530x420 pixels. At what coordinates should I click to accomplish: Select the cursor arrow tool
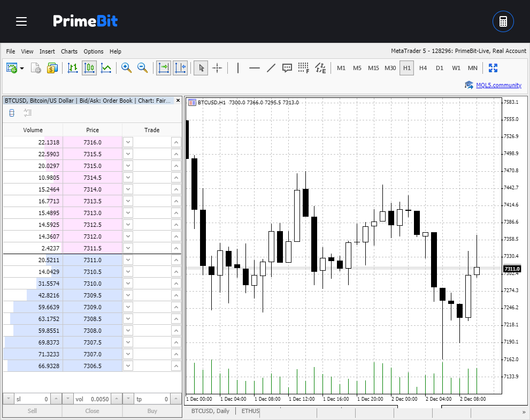(201, 68)
